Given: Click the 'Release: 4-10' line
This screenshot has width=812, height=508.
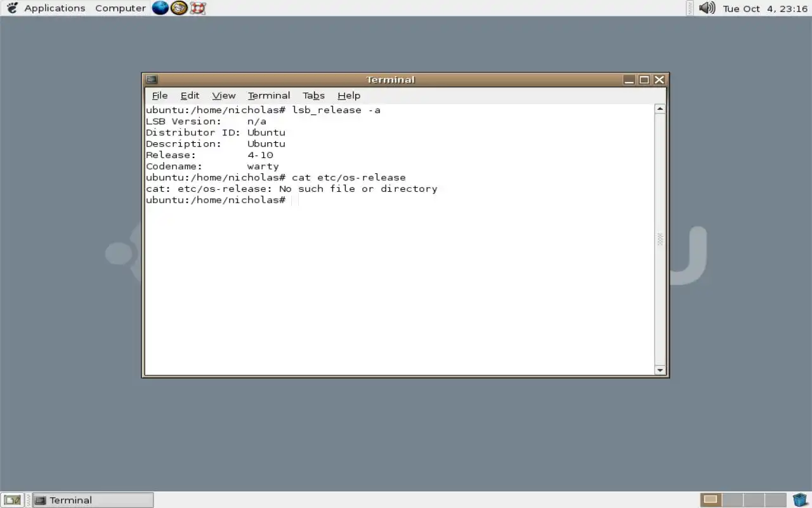Looking at the screenshot, I should [x=209, y=155].
